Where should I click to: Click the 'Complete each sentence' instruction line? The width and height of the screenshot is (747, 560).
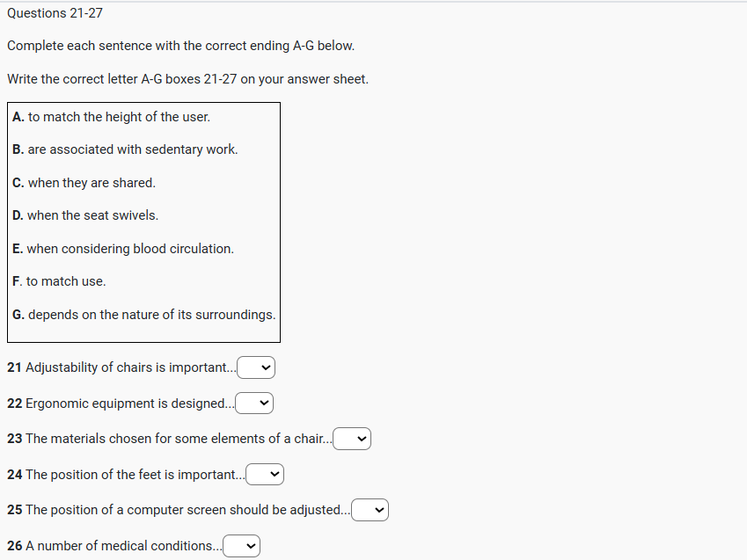point(180,45)
